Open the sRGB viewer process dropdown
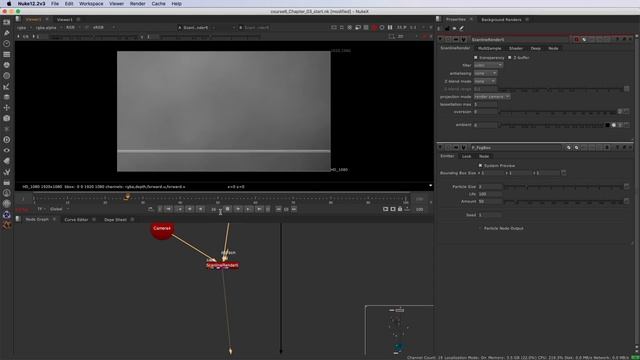Screen dimensions: 640x360 coord(104,28)
